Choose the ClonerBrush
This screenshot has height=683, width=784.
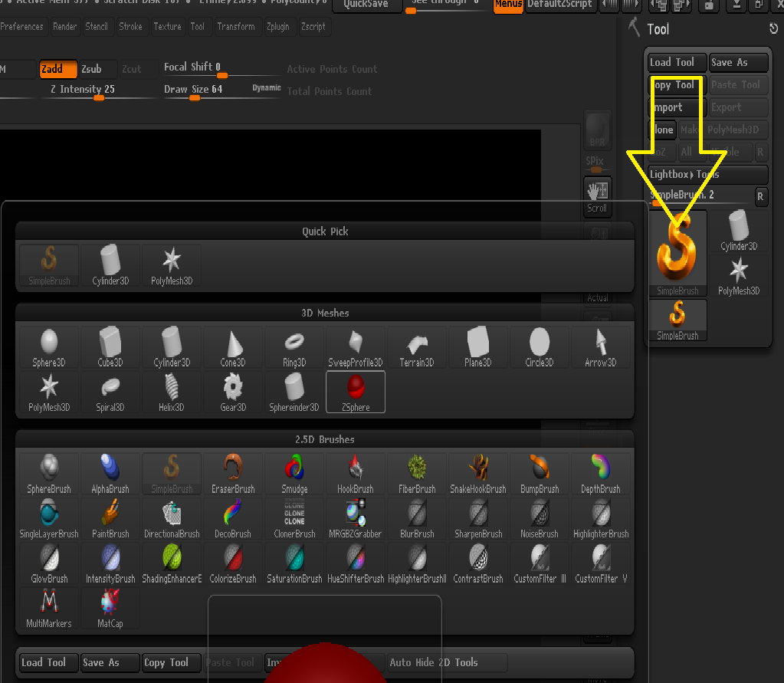(294, 519)
